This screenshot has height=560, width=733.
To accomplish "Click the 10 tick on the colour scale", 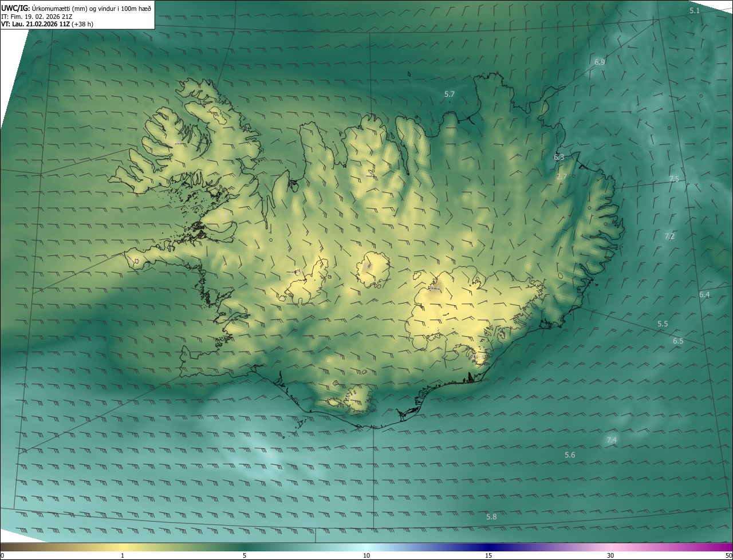I will pyautogui.click(x=366, y=555).
